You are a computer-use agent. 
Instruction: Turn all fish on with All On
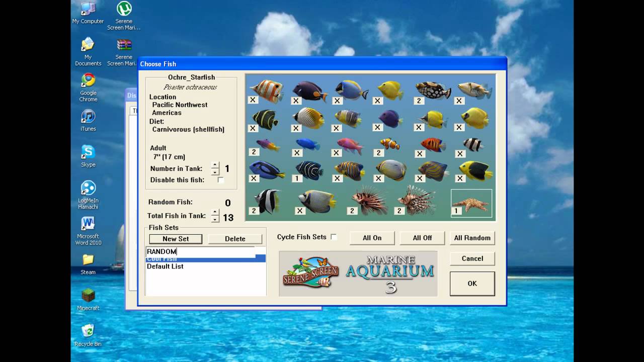tap(372, 238)
